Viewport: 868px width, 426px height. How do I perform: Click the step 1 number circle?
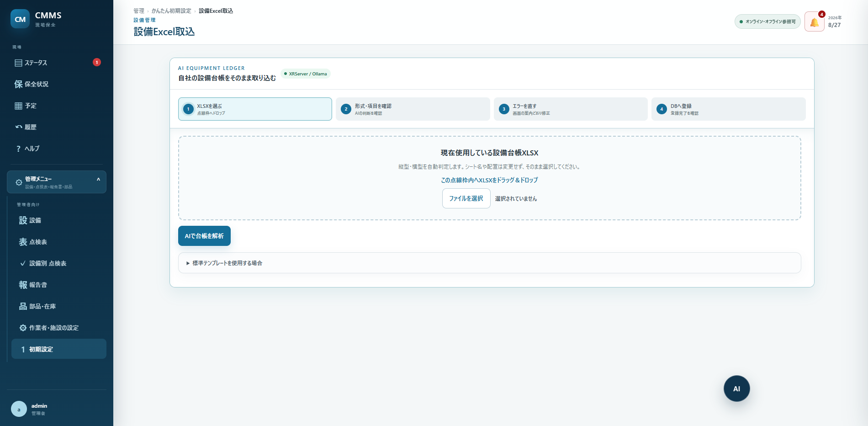click(x=188, y=109)
